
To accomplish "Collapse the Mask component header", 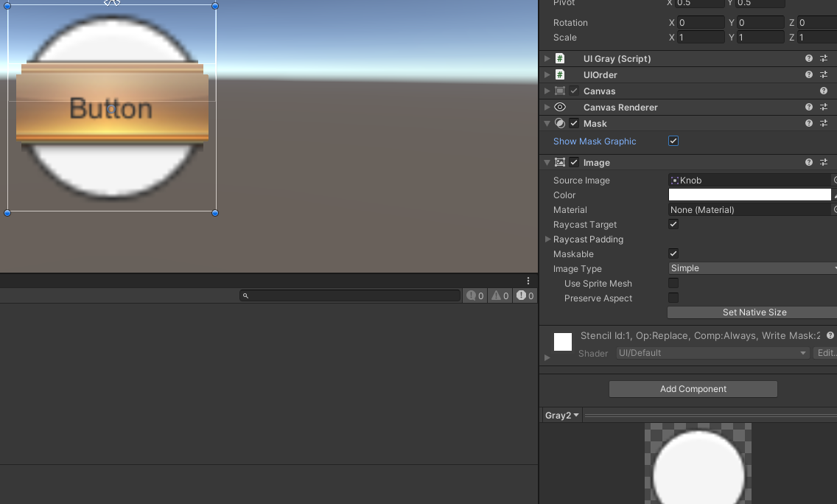I will tap(547, 124).
